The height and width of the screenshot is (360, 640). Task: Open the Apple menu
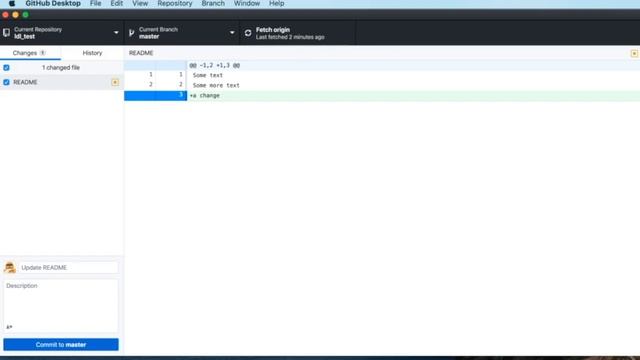12,4
